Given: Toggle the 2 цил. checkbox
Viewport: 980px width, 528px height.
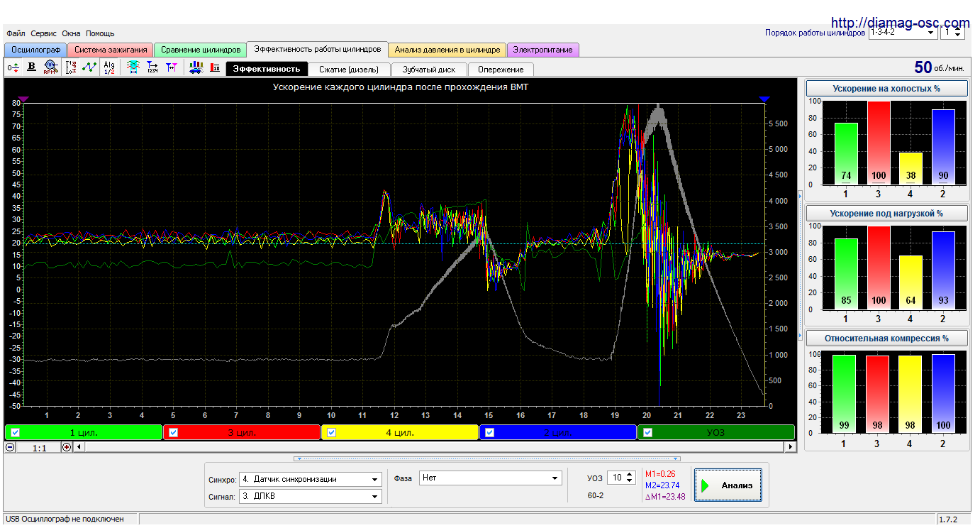Looking at the screenshot, I should (x=490, y=432).
